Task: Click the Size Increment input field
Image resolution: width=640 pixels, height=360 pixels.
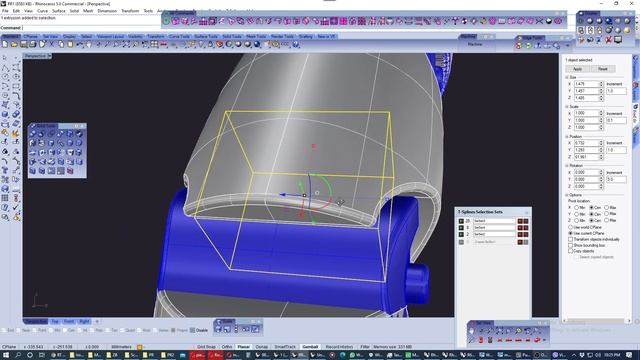Action: tap(616, 91)
